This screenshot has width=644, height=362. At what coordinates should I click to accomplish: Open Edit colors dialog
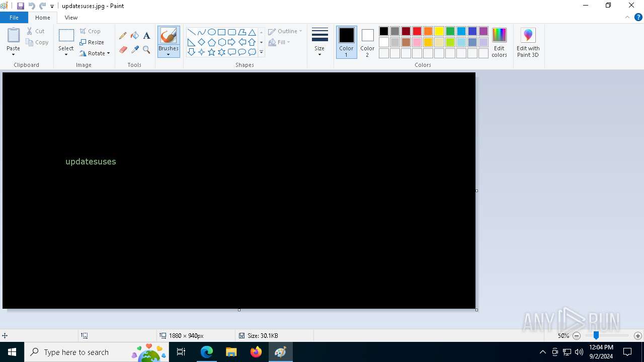tap(499, 43)
